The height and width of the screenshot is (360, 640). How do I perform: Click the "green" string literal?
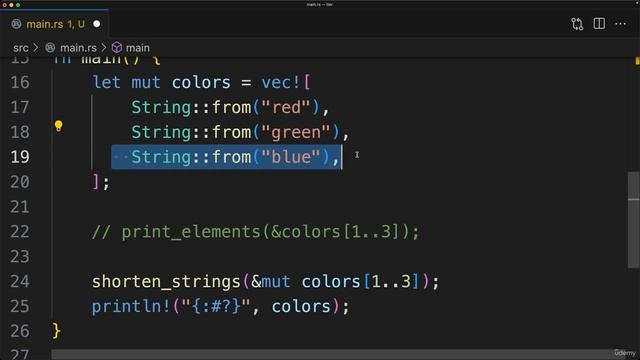point(296,133)
